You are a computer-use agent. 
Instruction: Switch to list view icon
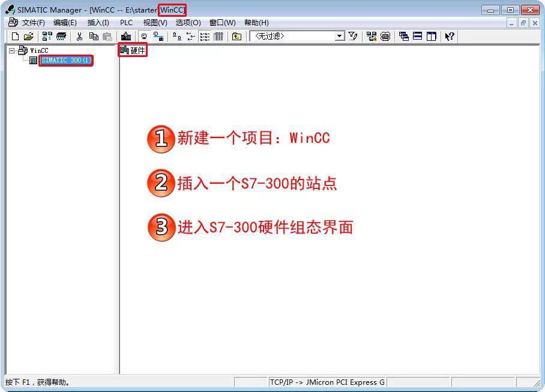tap(205, 36)
